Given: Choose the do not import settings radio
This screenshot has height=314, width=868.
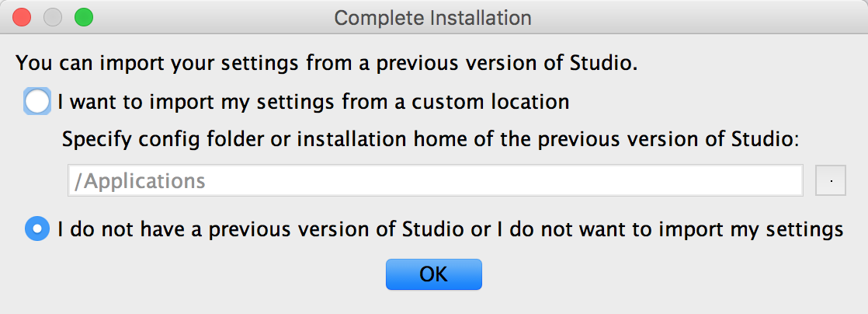Looking at the screenshot, I should click(37, 229).
